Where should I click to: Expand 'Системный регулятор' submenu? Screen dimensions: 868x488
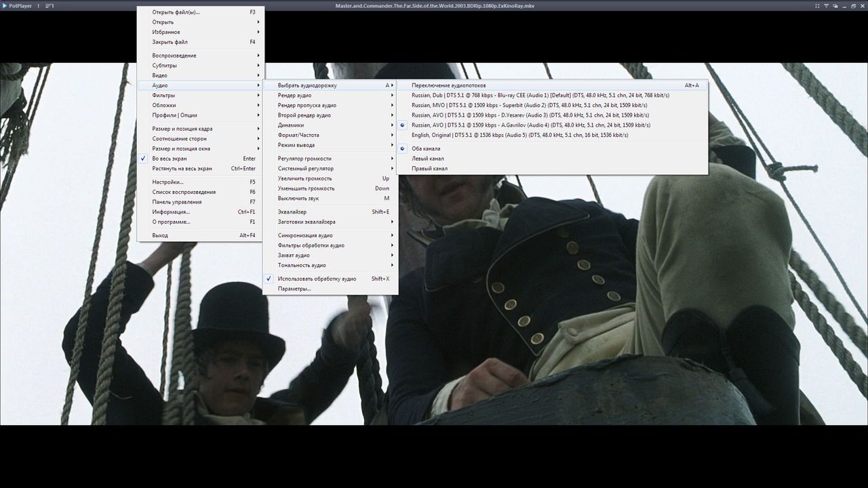(330, 168)
